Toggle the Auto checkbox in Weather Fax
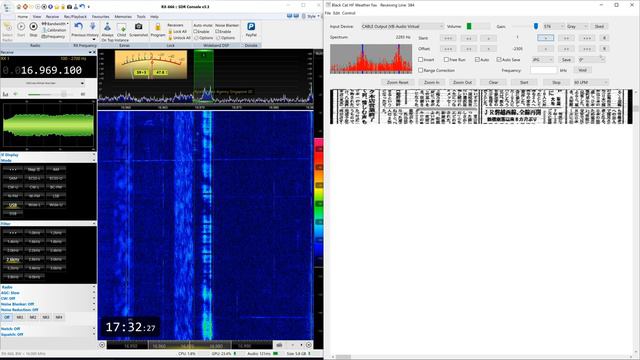 point(477,60)
